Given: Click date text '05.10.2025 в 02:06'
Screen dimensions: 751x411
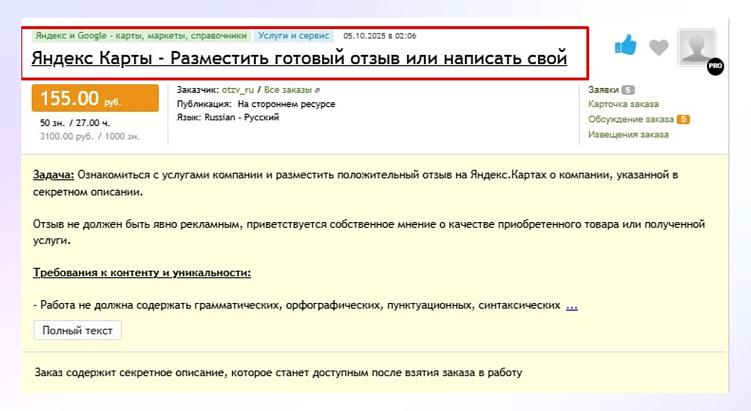Looking at the screenshot, I should (x=379, y=36).
